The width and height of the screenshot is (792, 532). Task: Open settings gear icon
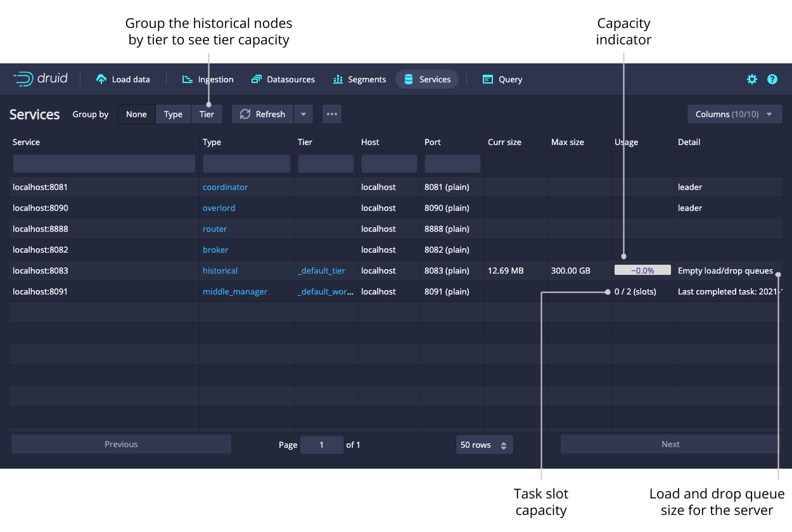pos(751,79)
